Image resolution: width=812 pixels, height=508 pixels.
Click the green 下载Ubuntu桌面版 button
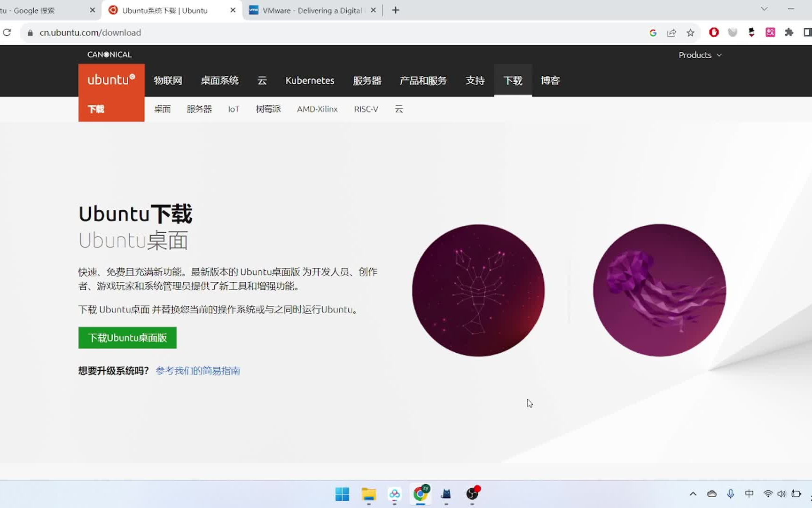point(127,338)
